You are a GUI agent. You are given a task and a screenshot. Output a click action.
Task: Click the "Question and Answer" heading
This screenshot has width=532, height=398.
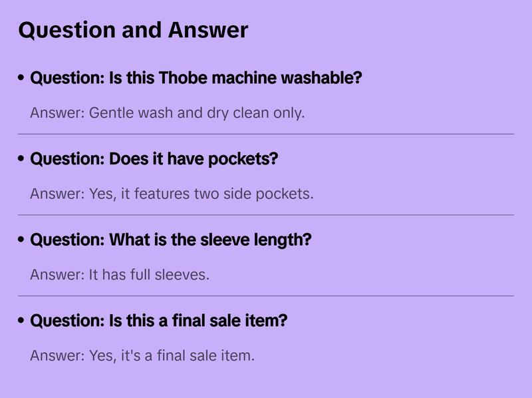133,30
